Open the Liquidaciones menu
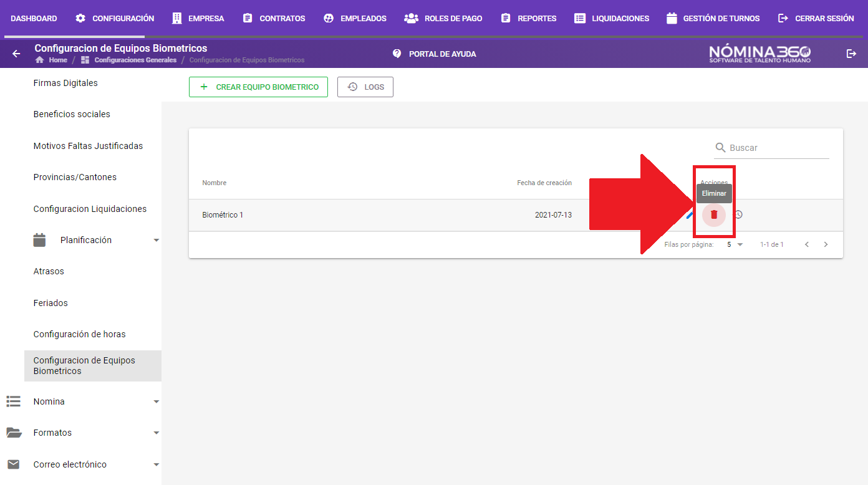The height and width of the screenshot is (485, 868). pyautogui.click(x=612, y=19)
